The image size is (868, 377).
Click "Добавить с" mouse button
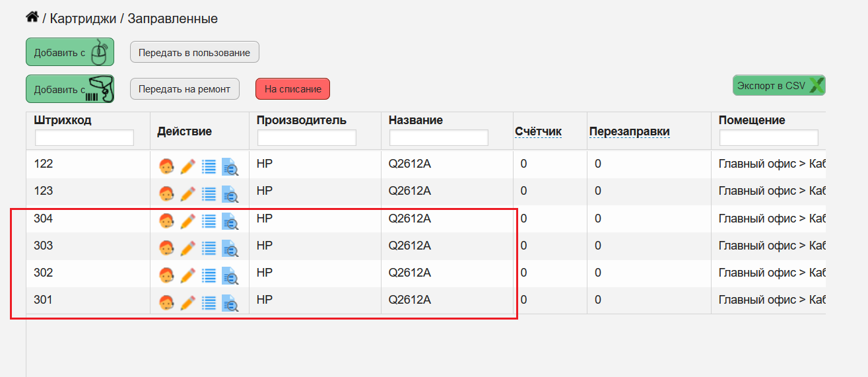tap(70, 52)
